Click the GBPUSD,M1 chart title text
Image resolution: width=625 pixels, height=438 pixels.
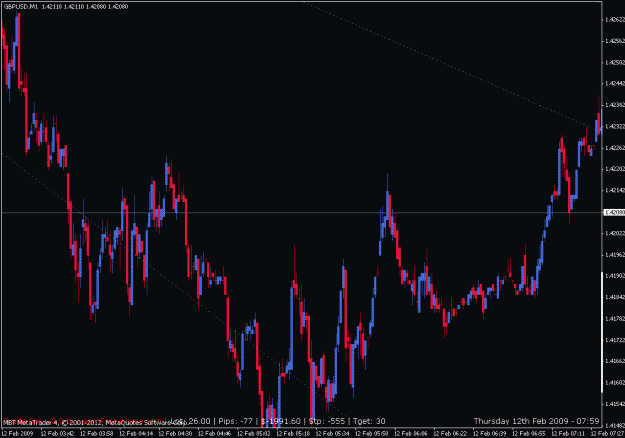[x=20, y=6]
